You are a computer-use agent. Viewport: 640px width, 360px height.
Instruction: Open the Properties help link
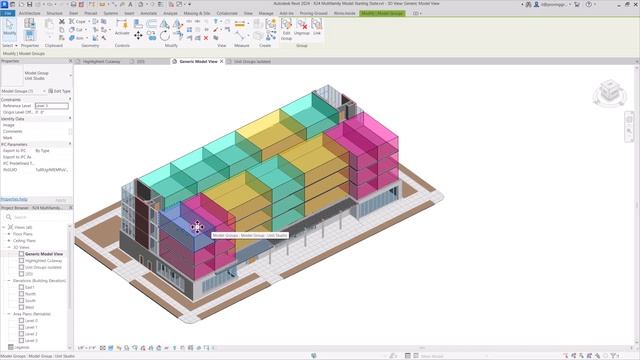pos(14,200)
